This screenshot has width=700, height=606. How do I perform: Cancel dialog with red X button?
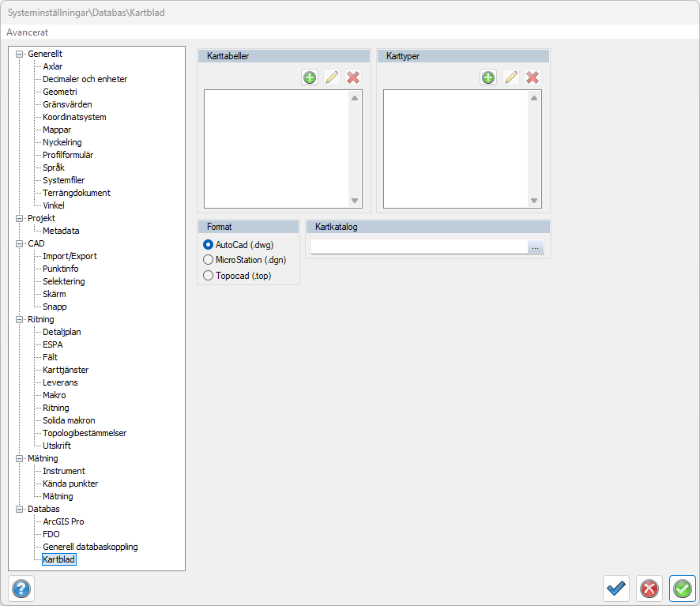[649, 589]
